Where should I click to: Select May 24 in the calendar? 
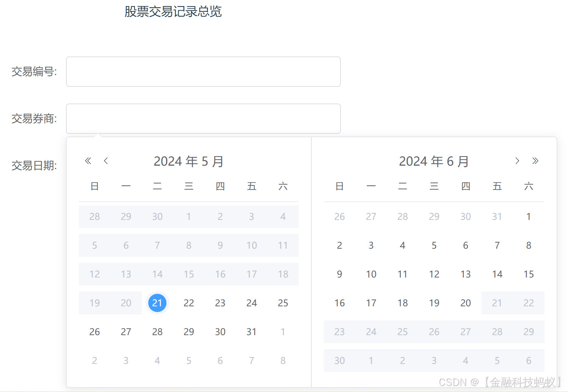coord(252,303)
